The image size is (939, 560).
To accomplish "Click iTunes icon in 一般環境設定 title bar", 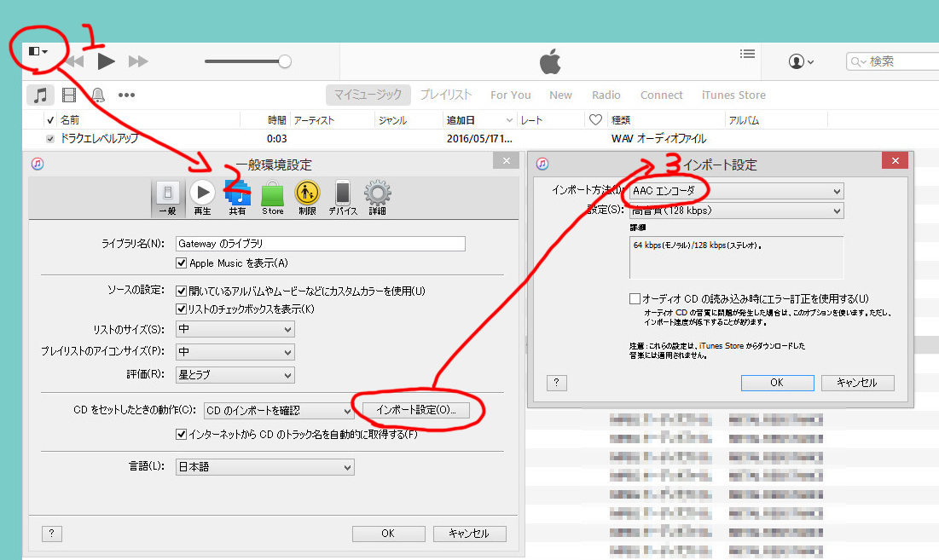I will coord(38,164).
